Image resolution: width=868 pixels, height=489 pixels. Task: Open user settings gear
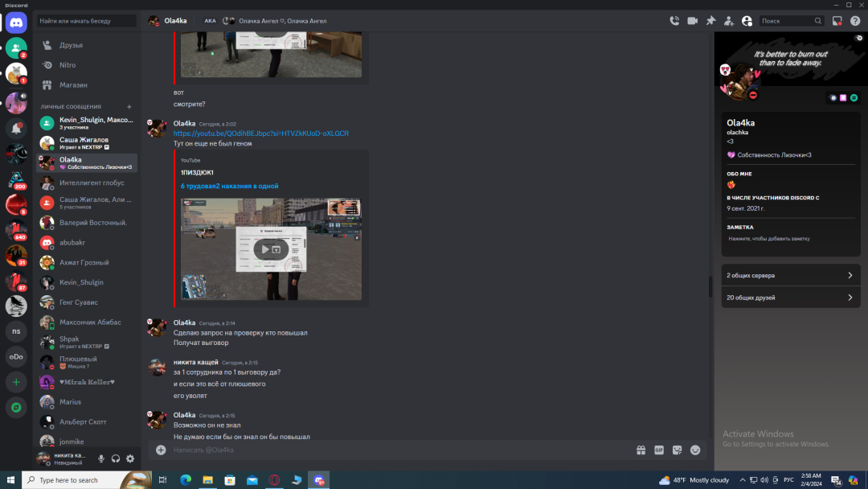pyautogui.click(x=130, y=458)
